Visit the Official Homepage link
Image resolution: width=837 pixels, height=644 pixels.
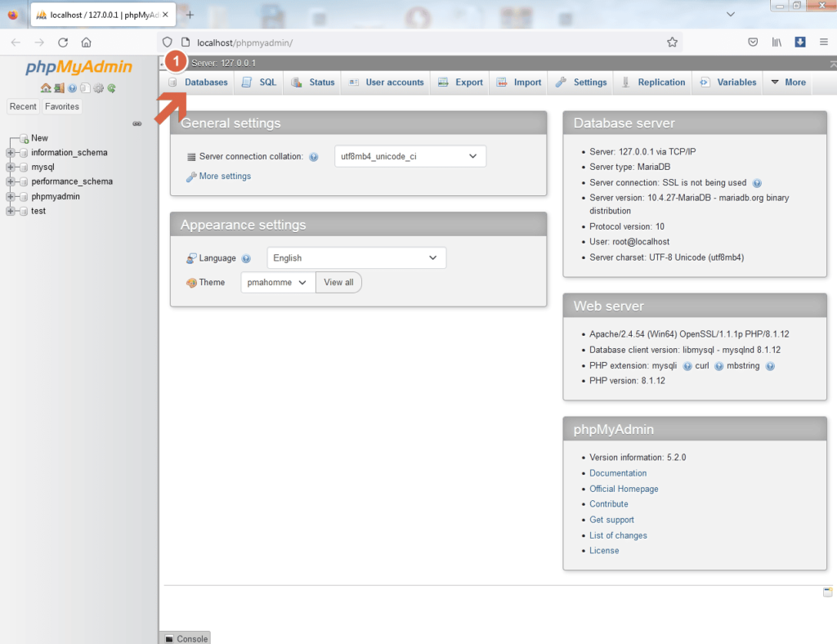point(624,489)
